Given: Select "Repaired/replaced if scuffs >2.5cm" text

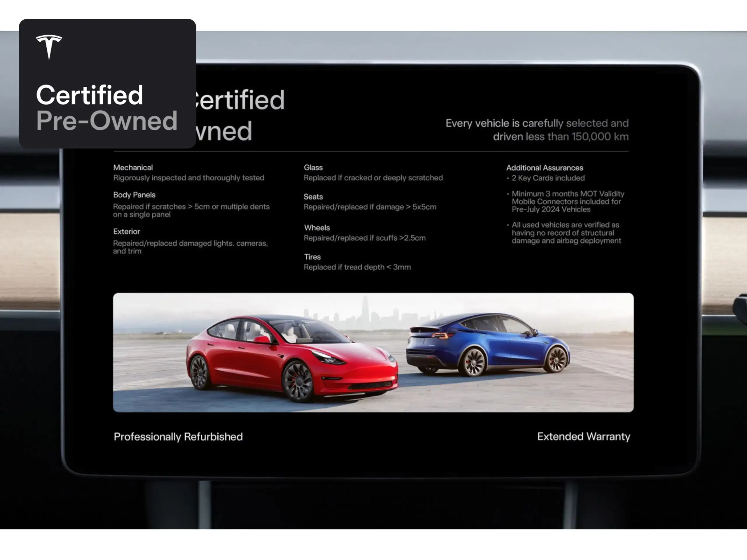Looking at the screenshot, I should [365, 238].
